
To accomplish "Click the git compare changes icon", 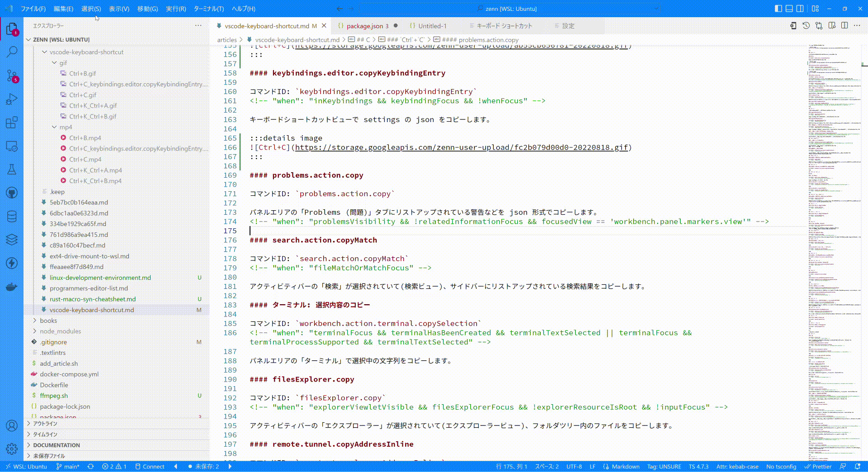I will click(819, 26).
